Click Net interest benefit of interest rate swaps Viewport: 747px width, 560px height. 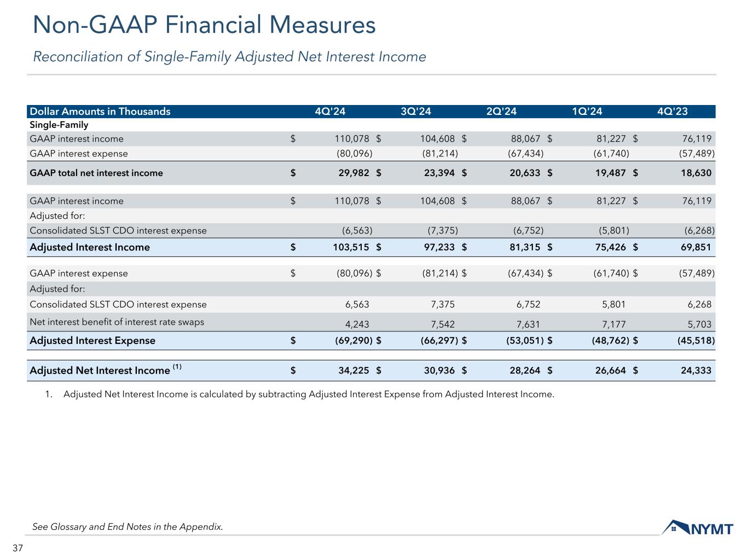click(117, 322)
